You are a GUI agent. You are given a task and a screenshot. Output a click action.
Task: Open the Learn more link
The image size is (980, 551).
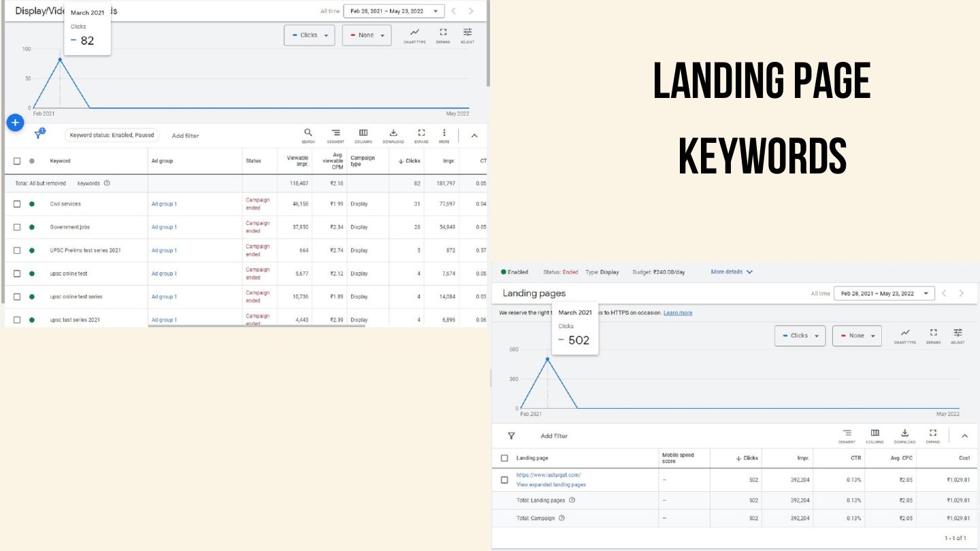click(x=678, y=313)
